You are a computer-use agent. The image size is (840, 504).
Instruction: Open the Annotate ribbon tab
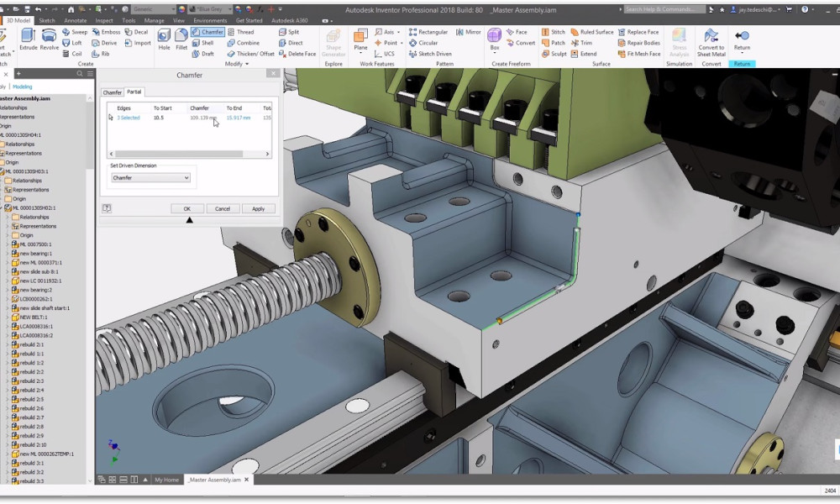pos(75,20)
